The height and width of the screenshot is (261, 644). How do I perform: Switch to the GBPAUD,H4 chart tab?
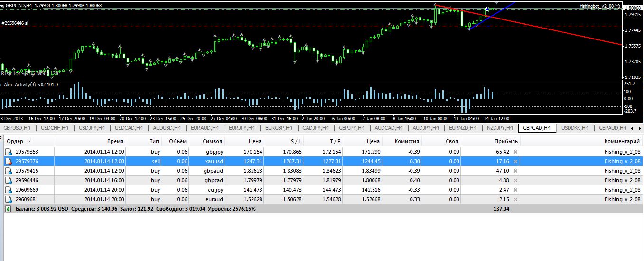click(612, 128)
